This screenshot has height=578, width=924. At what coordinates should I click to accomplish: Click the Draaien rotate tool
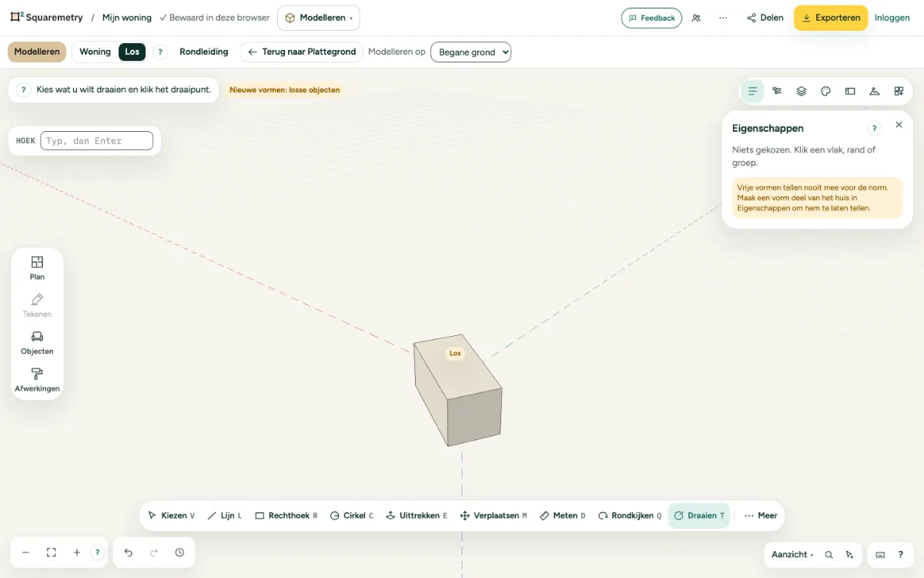coord(699,516)
